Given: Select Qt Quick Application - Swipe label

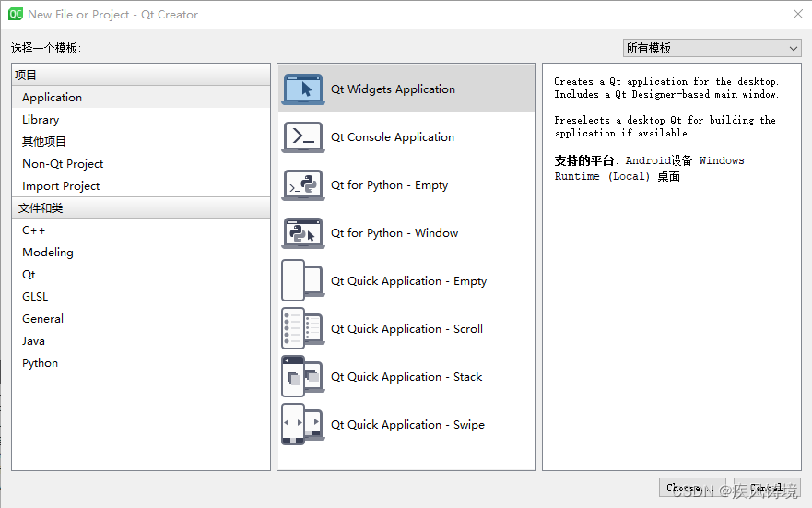Looking at the screenshot, I should (408, 425).
